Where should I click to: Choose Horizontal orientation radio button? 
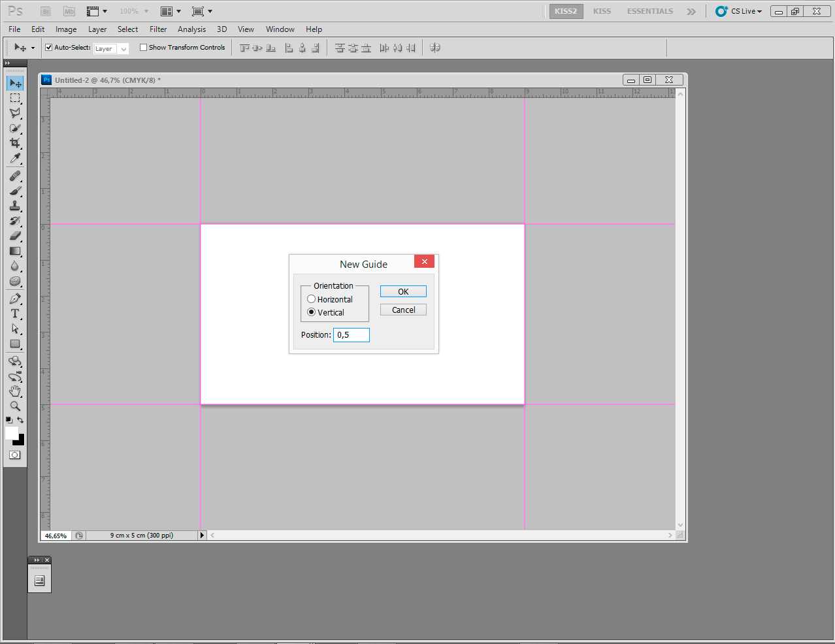pos(311,299)
